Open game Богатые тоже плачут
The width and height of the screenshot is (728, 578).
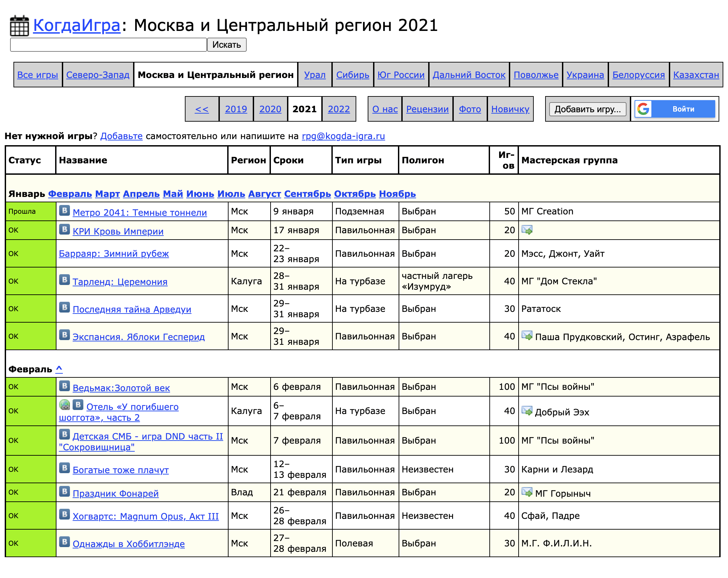pos(121,470)
